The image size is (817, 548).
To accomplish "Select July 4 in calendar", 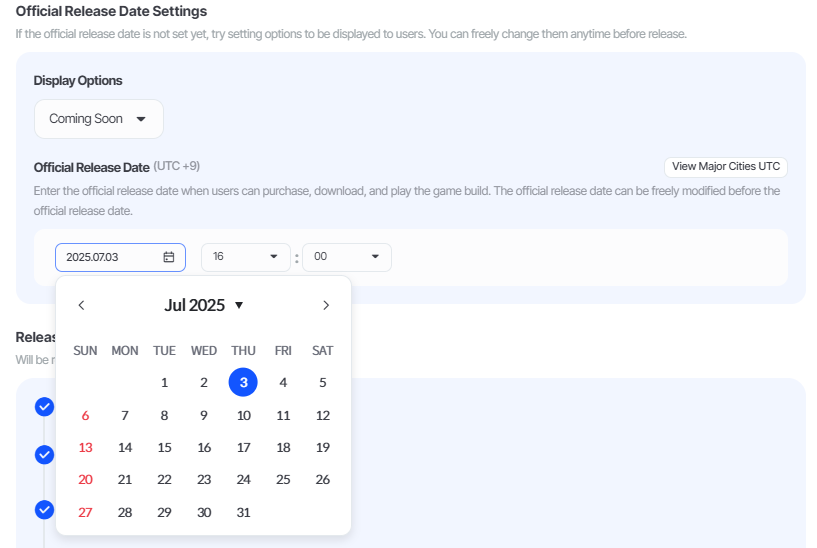I will click(x=283, y=382).
